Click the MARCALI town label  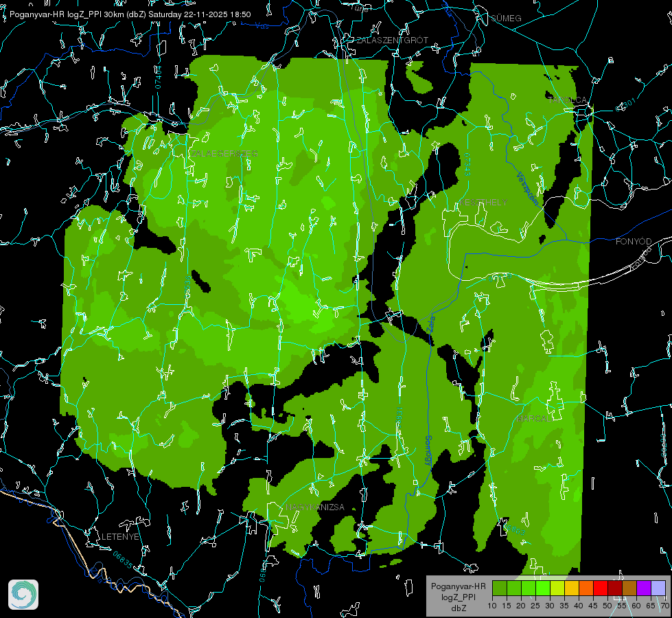click(x=534, y=419)
